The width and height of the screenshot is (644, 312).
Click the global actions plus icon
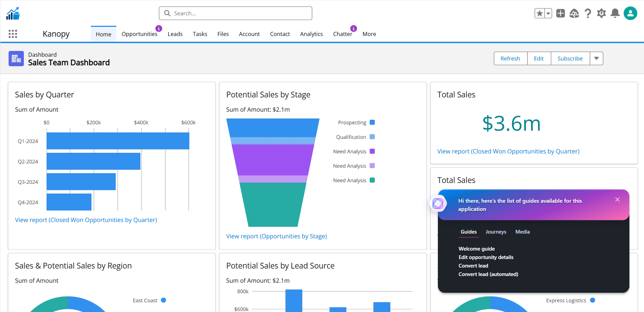(x=560, y=14)
